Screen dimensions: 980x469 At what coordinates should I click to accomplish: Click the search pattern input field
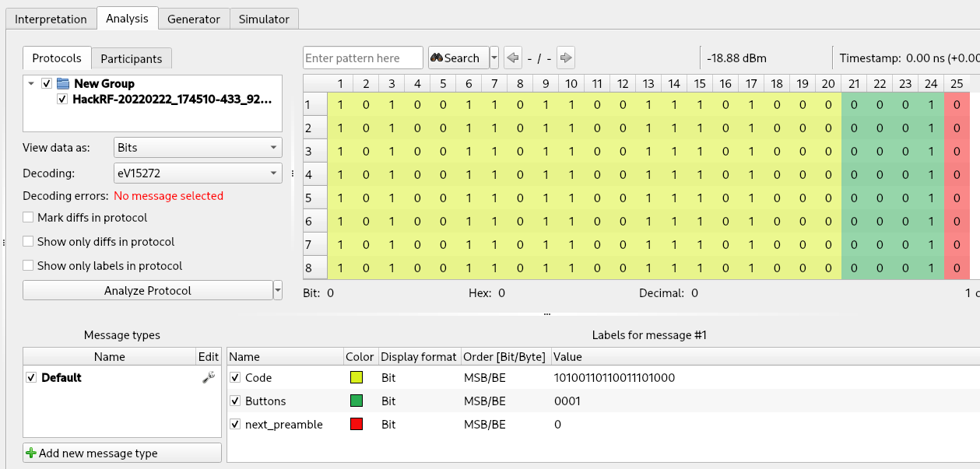[x=363, y=58]
